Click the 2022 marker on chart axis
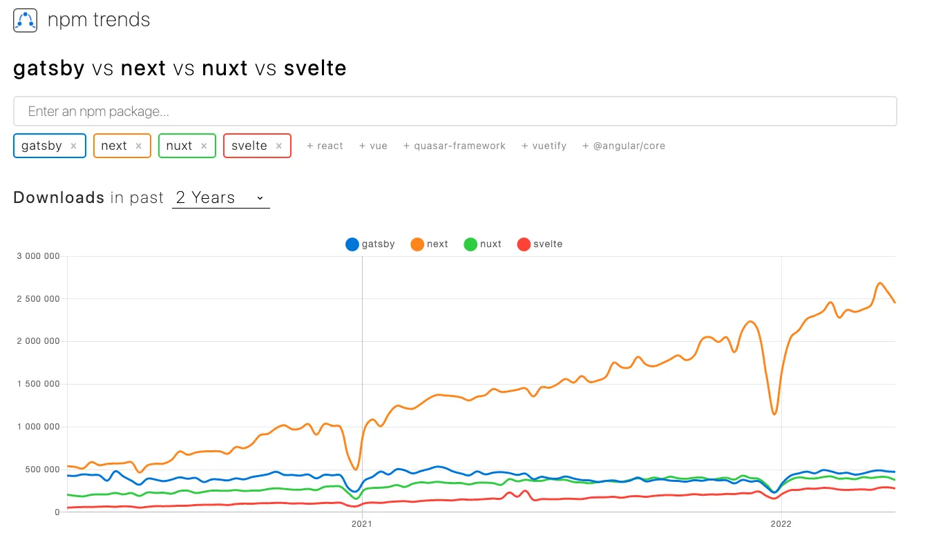The width and height of the screenshot is (925, 560). (781, 524)
